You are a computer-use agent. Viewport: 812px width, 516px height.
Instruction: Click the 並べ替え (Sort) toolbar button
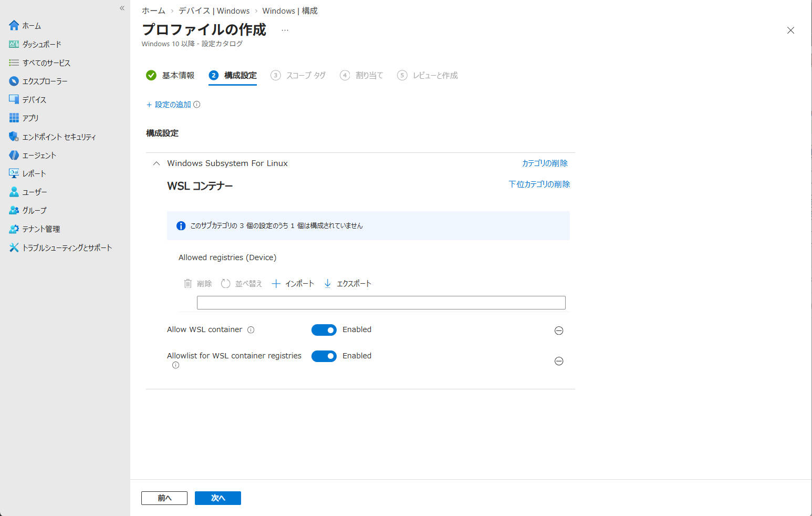click(242, 284)
